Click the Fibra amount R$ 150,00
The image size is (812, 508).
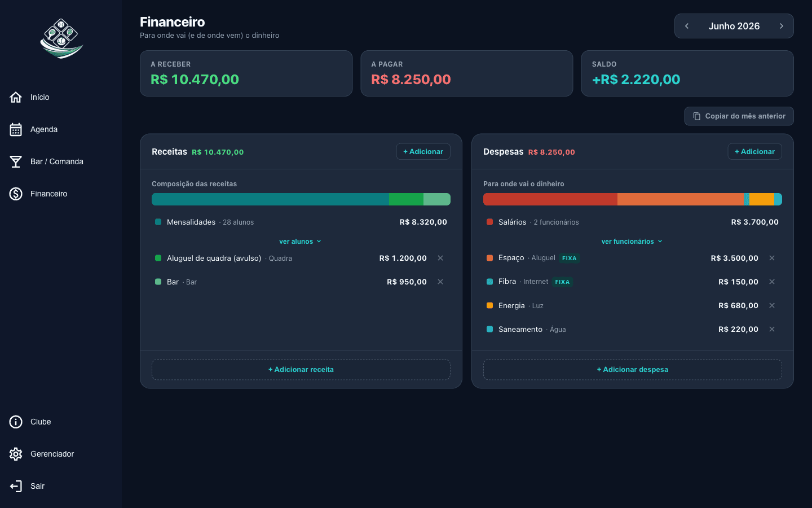pos(739,282)
